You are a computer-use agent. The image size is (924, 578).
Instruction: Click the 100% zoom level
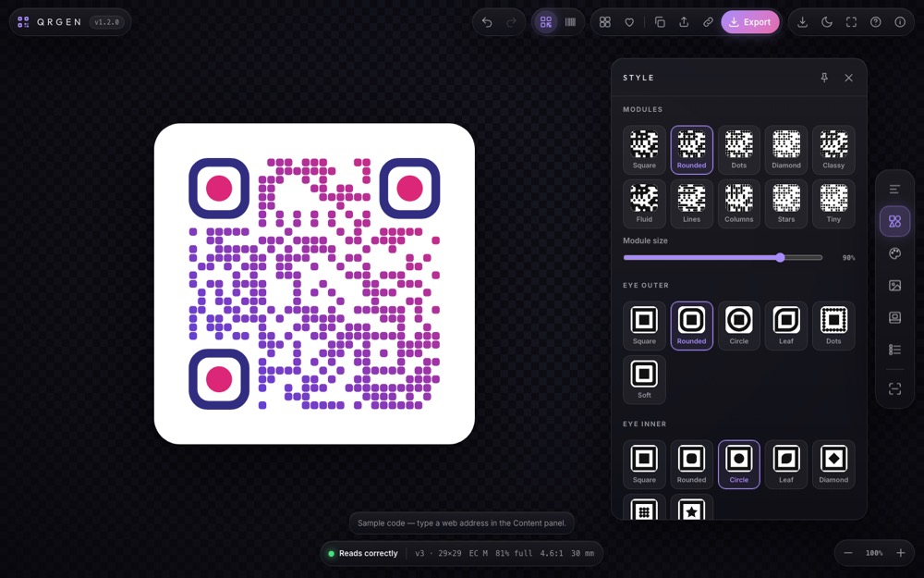click(874, 553)
